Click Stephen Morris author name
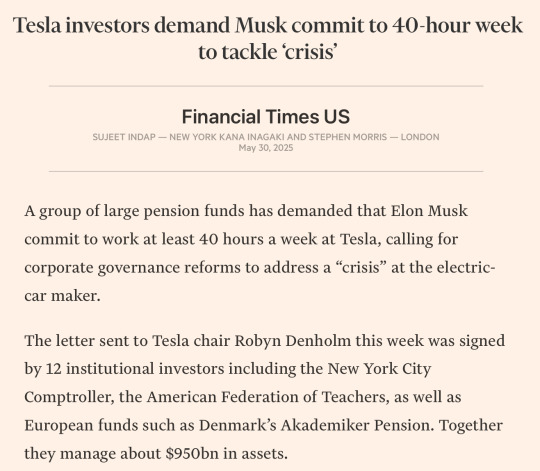The width and height of the screenshot is (540, 471). pos(348,137)
